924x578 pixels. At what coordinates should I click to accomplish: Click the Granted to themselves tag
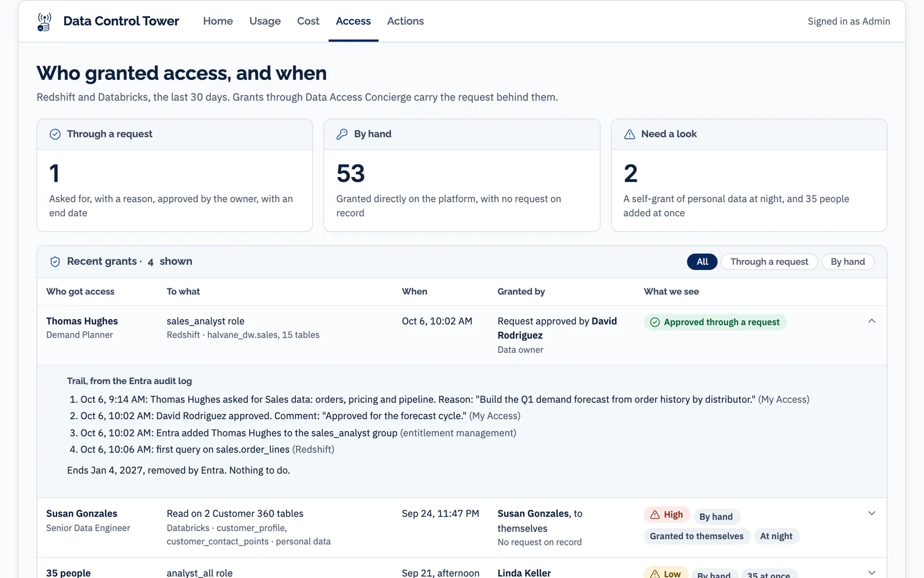coord(696,536)
